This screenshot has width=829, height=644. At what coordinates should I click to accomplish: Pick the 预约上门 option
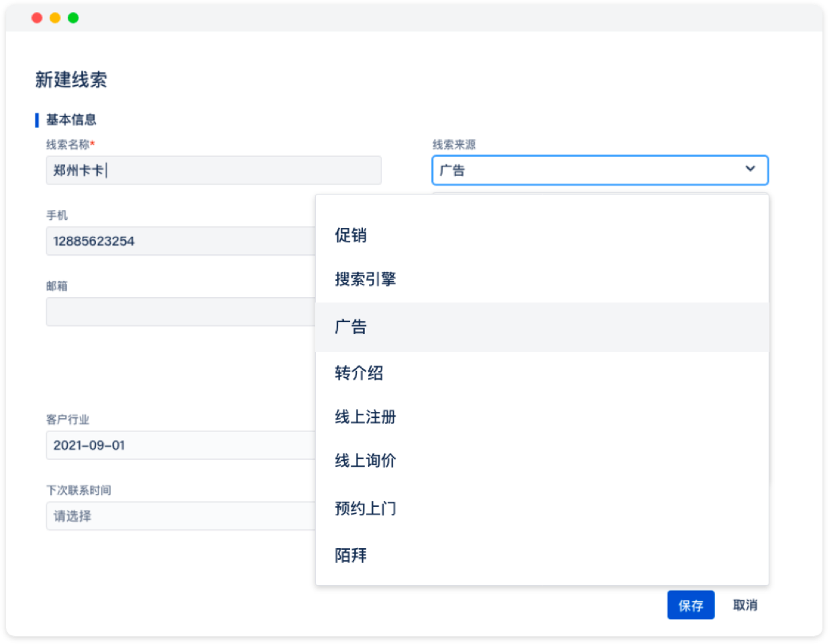coord(366,508)
